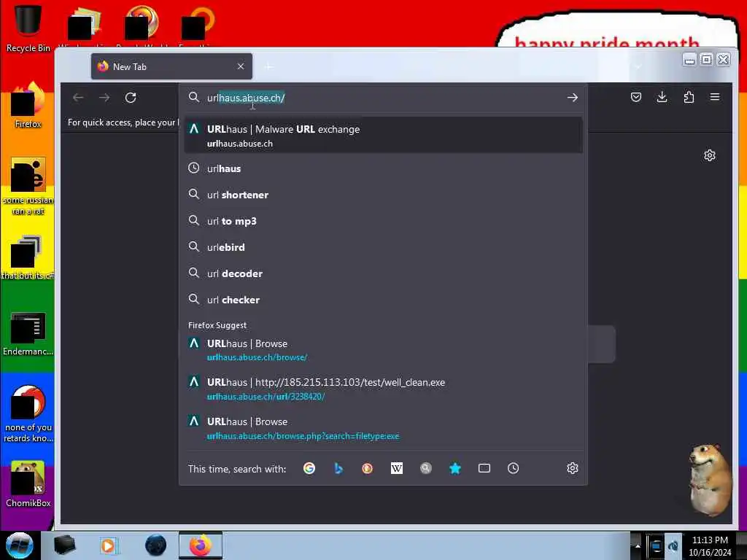Choose the grey magnifier search engine icon
747x560 pixels.
[425, 469]
